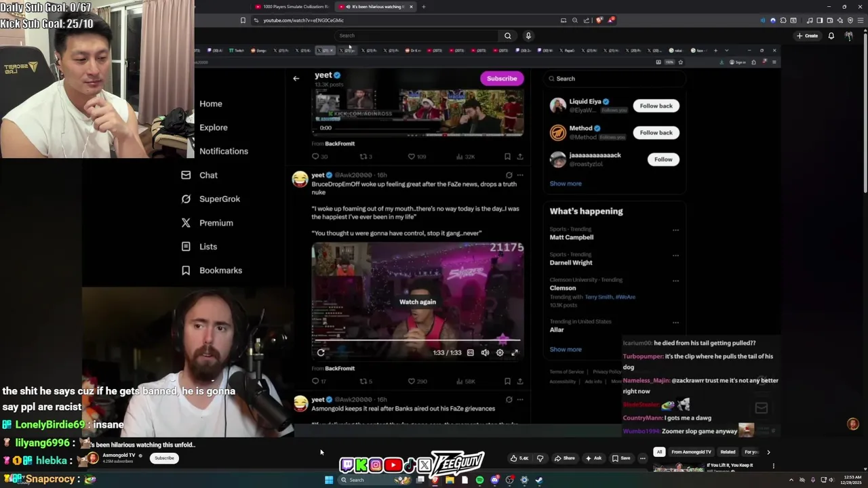Open Darnell Wright trending topic

[571, 262]
